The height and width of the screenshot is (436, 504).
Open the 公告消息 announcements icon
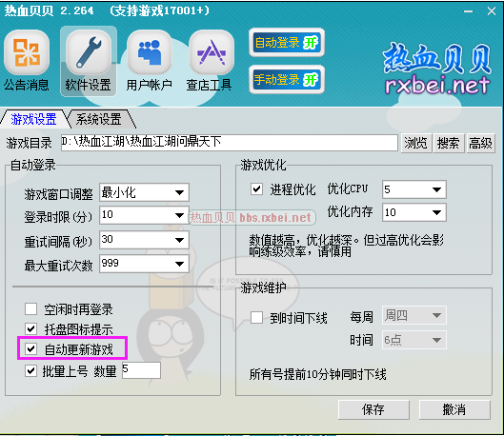(27, 52)
